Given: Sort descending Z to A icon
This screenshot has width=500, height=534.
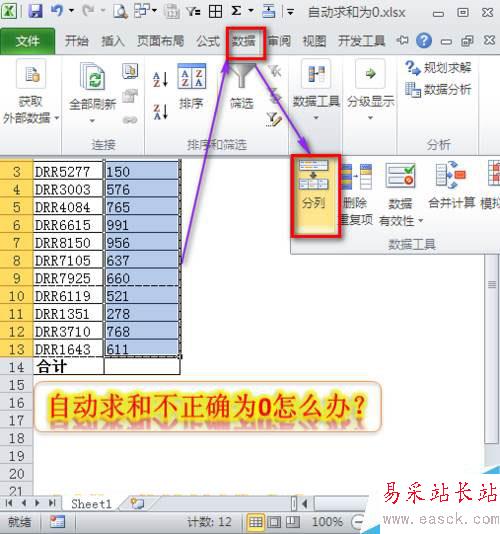Looking at the screenshot, I should pos(160,112).
